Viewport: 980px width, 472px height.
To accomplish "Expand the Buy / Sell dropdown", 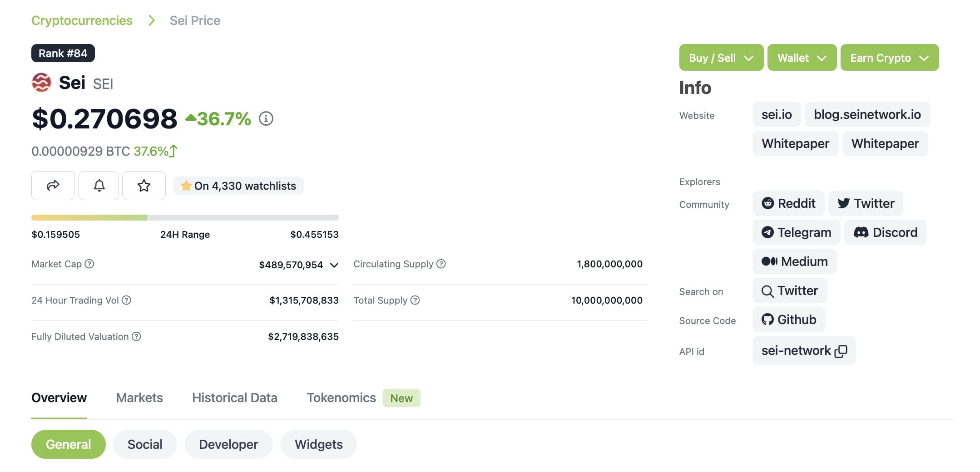I will (x=721, y=58).
